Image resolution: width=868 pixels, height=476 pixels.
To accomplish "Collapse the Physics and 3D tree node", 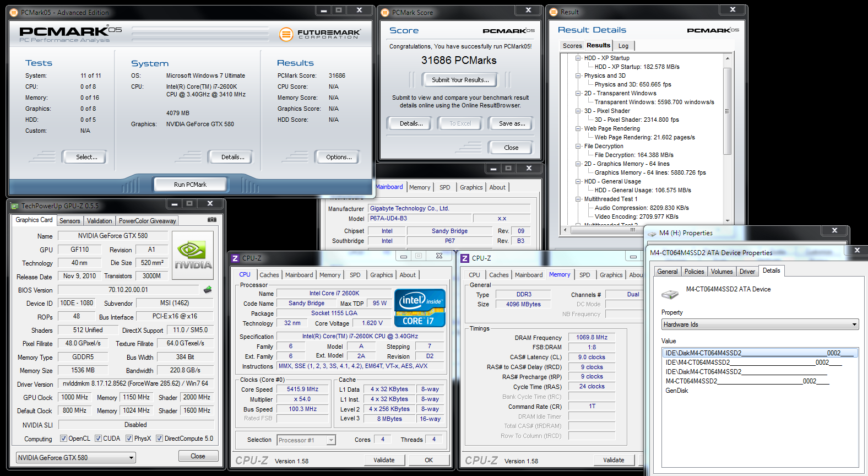I will click(x=578, y=75).
